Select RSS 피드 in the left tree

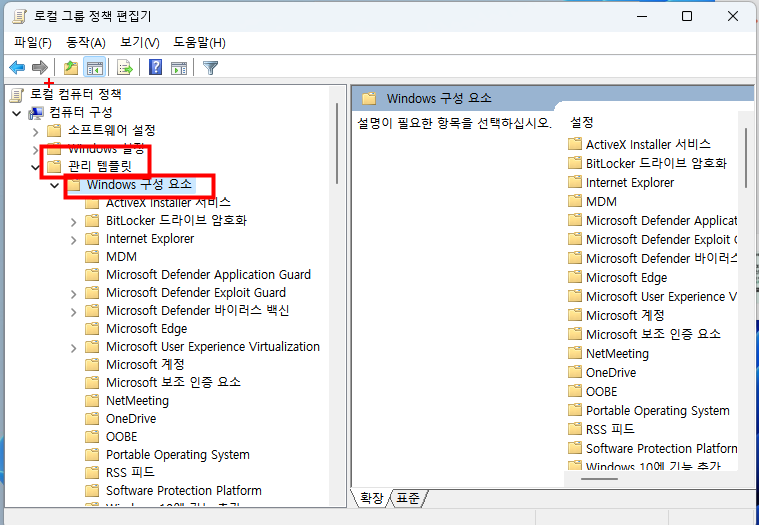click(130, 473)
